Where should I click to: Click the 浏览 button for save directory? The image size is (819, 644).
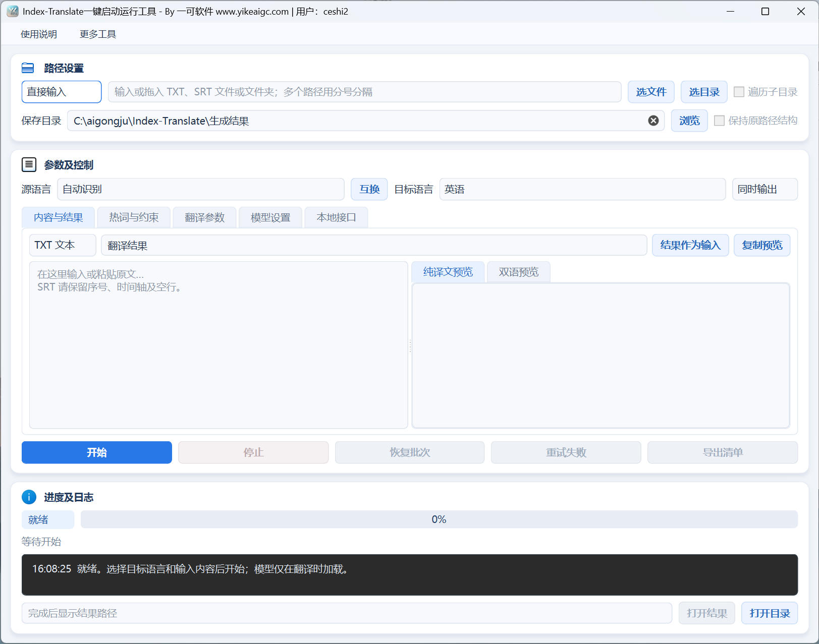[689, 121]
